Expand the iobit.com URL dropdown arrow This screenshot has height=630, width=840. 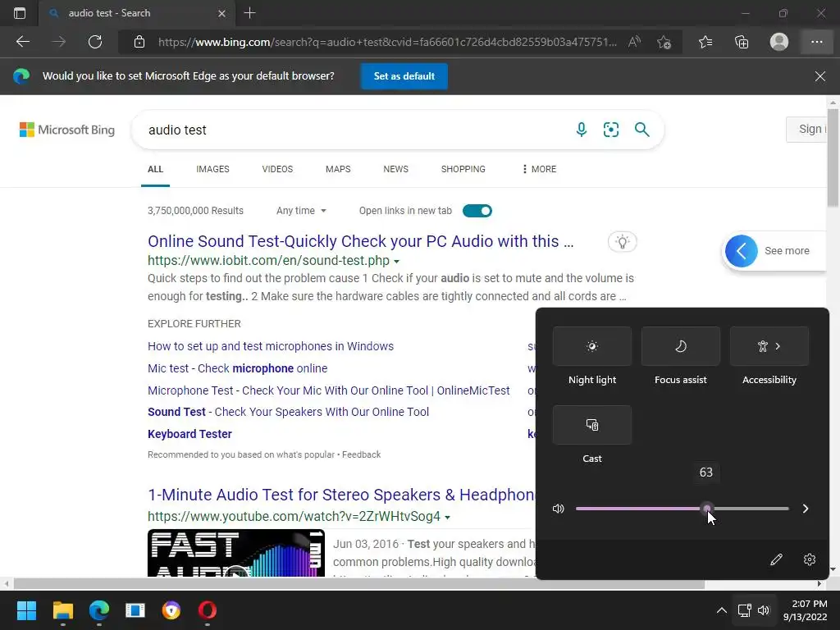pyautogui.click(x=396, y=262)
